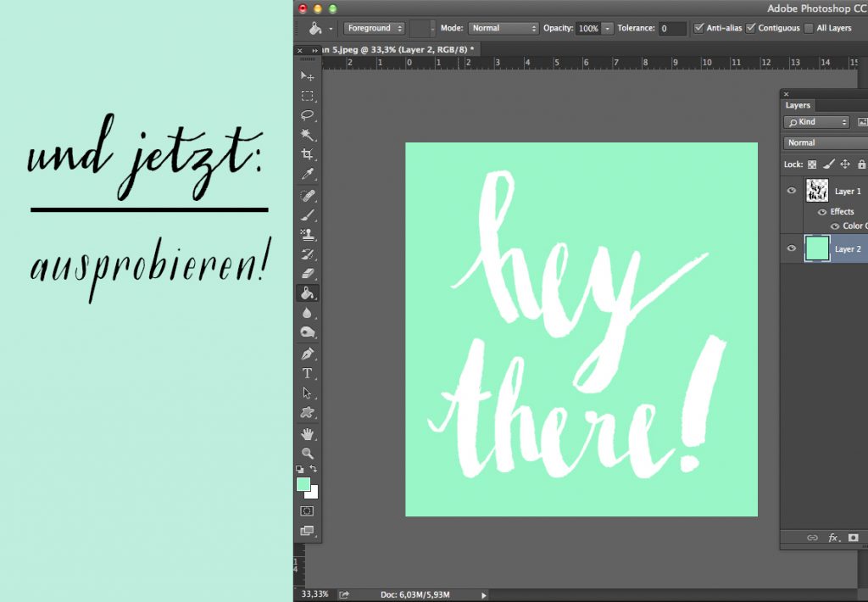This screenshot has height=602, width=868.
Task: Select the Pen tool
Action: tap(308, 353)
